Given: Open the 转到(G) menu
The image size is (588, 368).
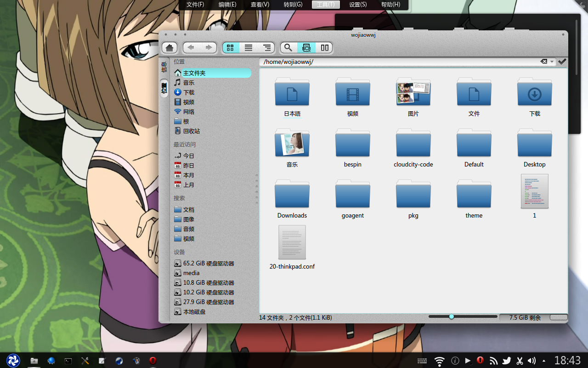Looking at the screenshot, I should click(x=293, y=5).
